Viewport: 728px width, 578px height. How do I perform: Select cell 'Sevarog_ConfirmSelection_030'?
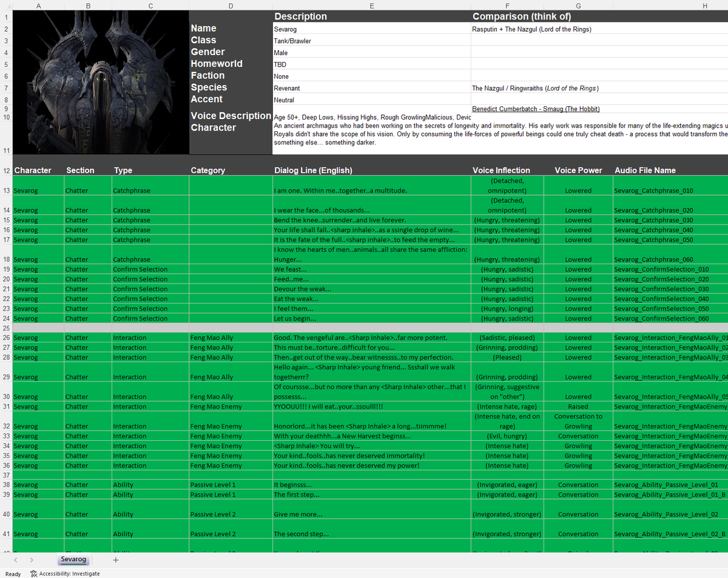(x=670, y=289)
